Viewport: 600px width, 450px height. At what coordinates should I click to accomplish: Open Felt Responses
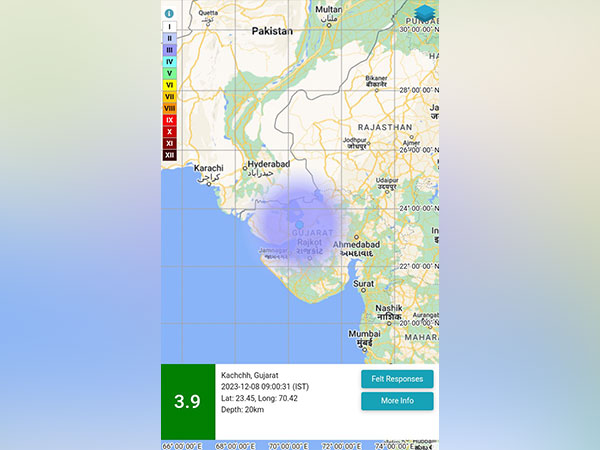pyautogui.click(x=397, y=379)
